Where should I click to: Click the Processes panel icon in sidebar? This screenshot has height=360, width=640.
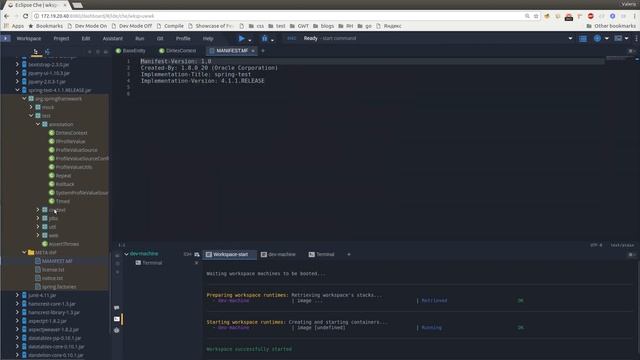point(117,319)
